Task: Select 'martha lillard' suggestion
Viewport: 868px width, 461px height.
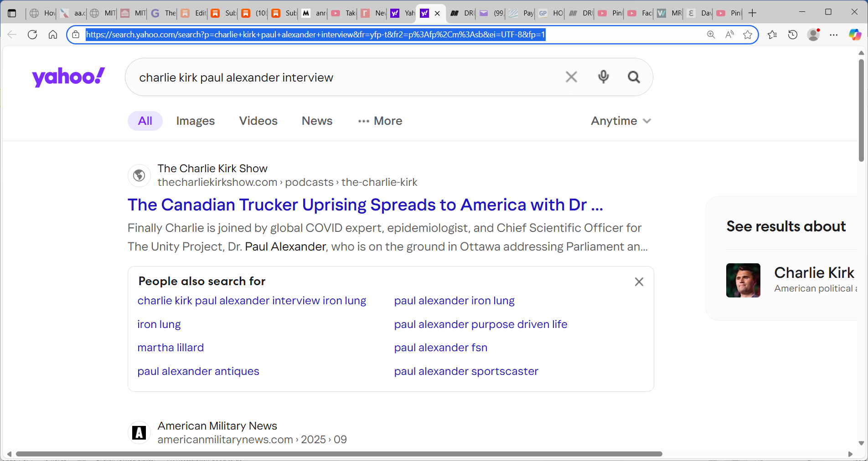Action: (170, 348)
